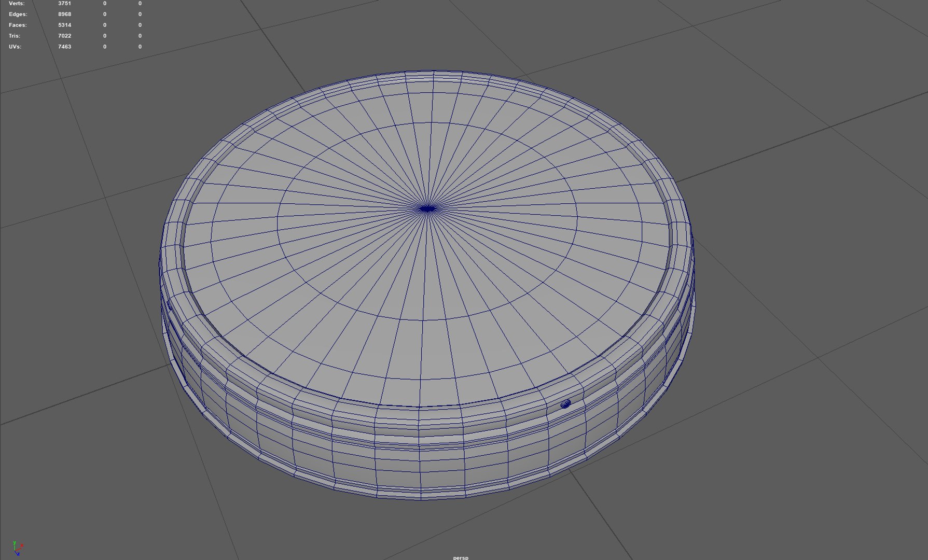Select the center pole vertex of the lid mesh
The image size is (928, 560).
coord(427,209)
